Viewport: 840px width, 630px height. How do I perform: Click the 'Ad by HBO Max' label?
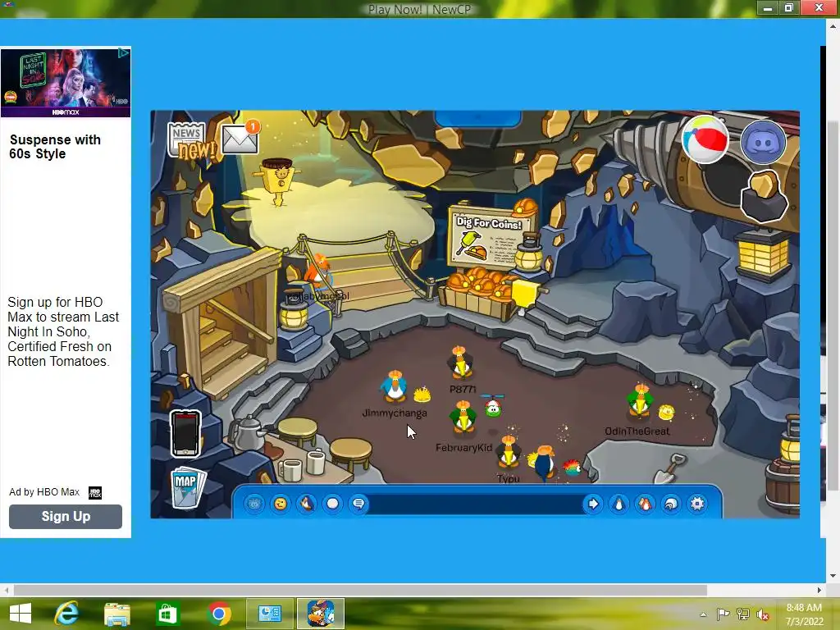44,492
